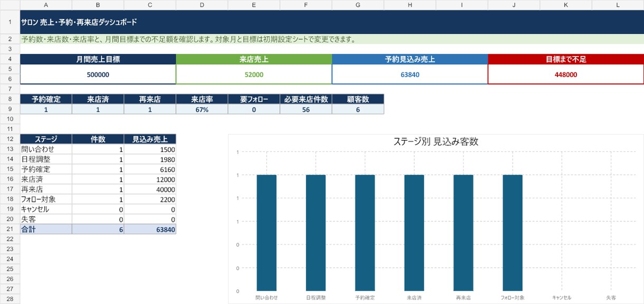Click the value 0 under 要フォロー
This screenshot has width=644, height=304.
coord(254,109)
